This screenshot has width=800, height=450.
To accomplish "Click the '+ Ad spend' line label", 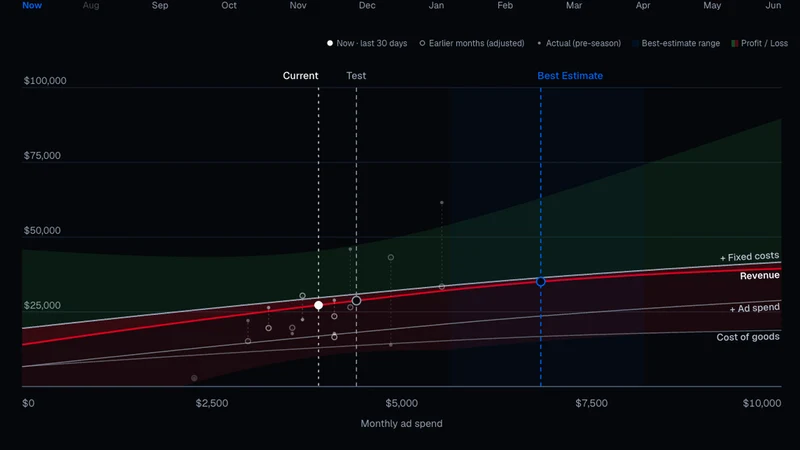I will click(755, 308).
